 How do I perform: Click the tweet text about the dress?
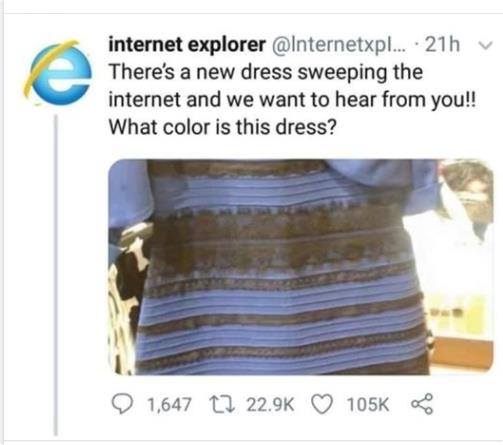293,100
